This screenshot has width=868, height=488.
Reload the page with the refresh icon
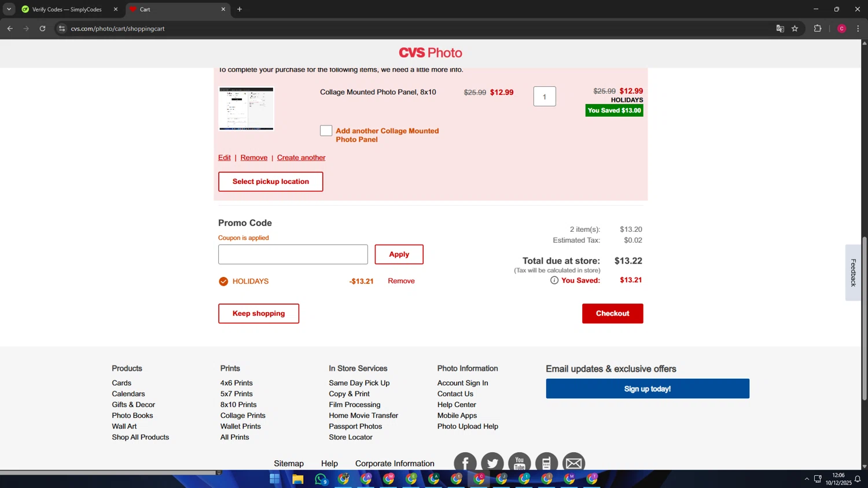(x=42, y=28)
